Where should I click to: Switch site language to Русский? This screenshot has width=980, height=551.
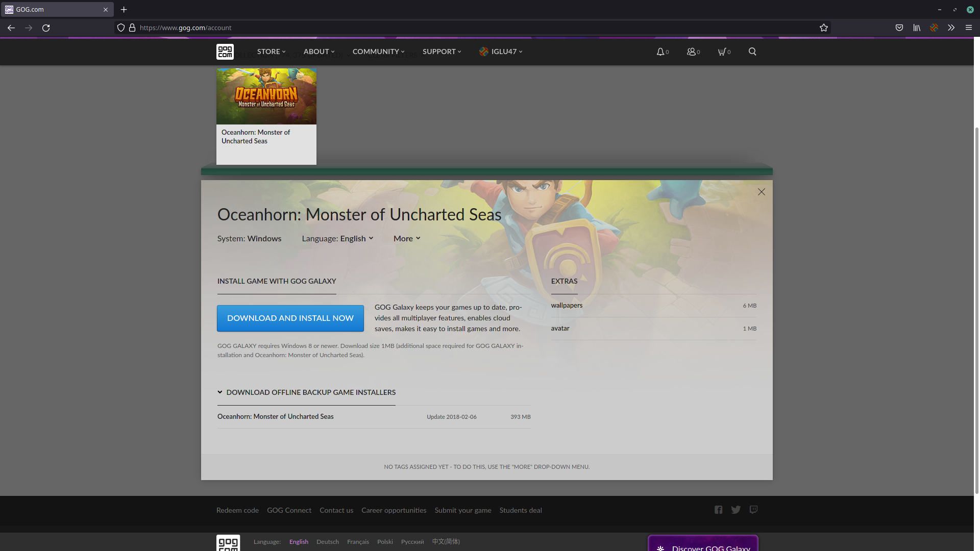[x=412, y=542]
